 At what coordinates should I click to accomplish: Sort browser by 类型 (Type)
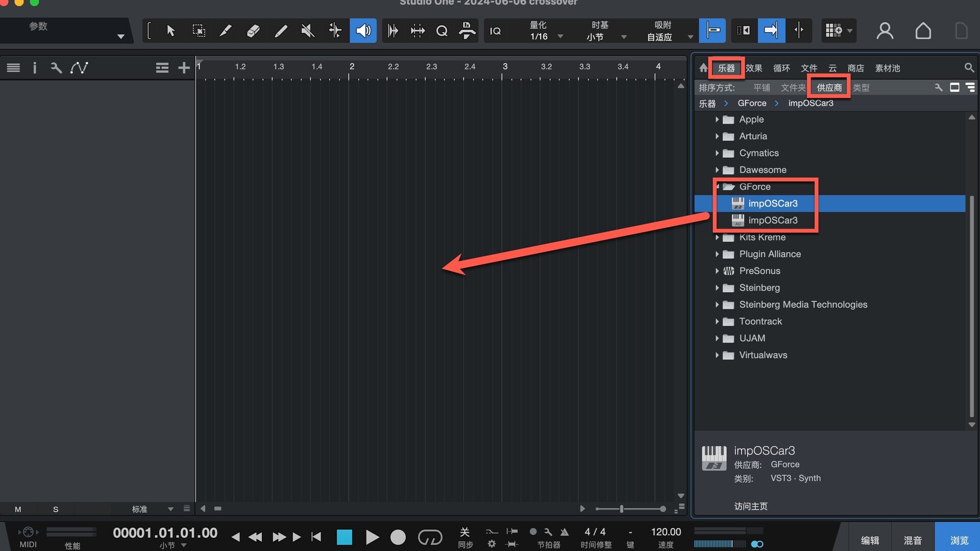[861, 88]
